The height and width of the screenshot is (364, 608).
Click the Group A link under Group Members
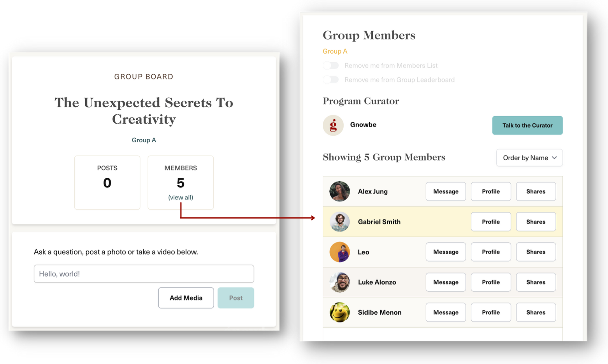(x=335, y=51)
